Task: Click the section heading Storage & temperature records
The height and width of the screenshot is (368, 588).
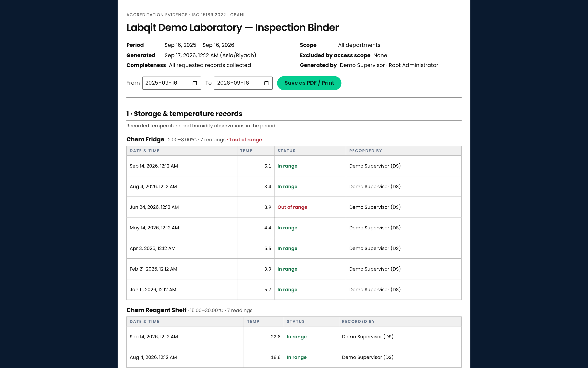Action: click(184, 114)
